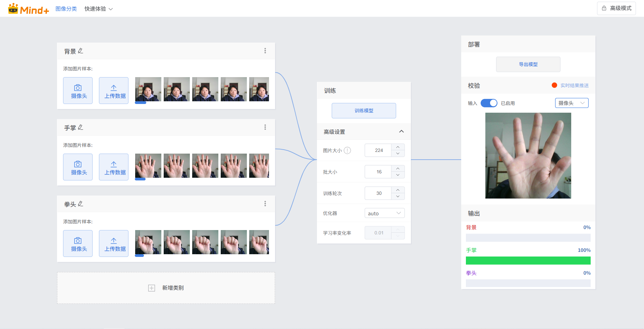Open the 摄像头 input source dropdown
The image size is (644, 329).
572,103
